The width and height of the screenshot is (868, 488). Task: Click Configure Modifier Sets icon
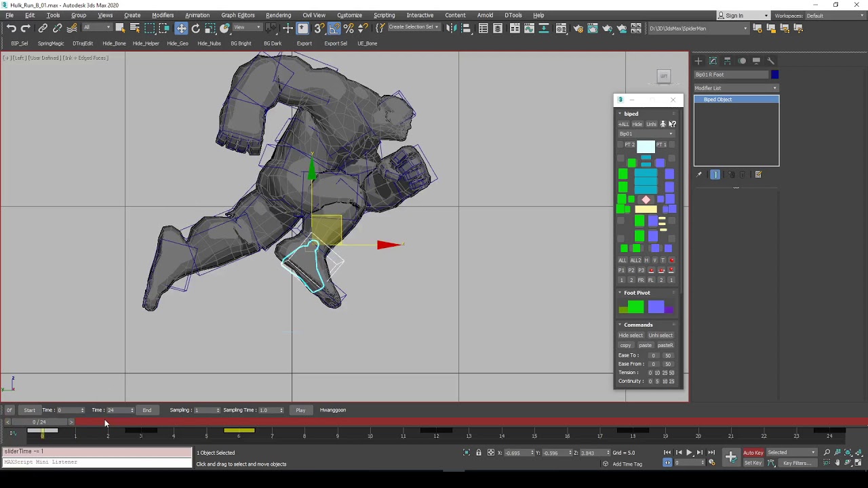(758, 175)
